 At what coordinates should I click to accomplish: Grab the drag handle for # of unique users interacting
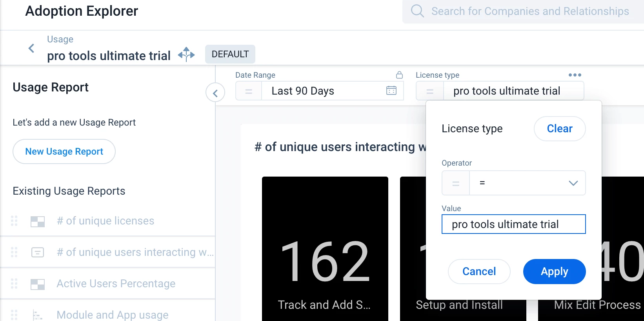14,252
